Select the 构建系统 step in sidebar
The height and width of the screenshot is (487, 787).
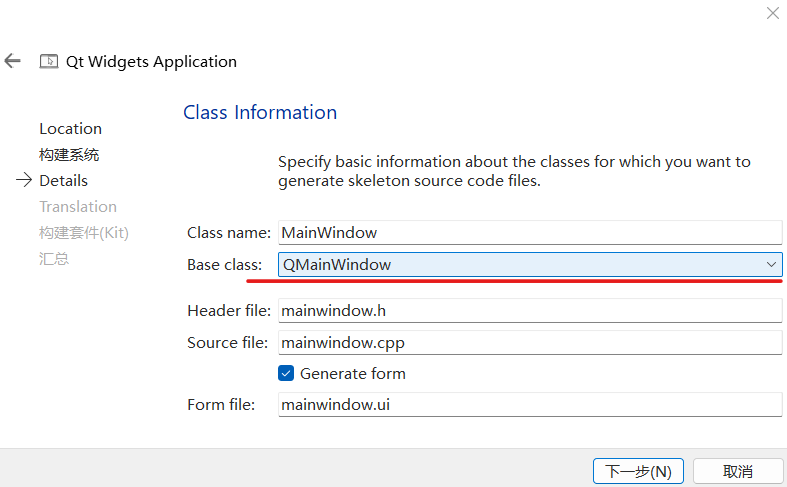(x=69, y=155)
